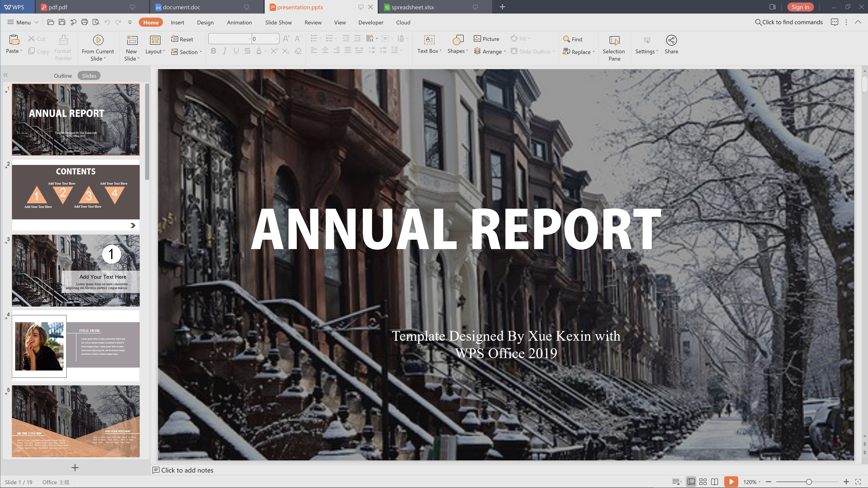Image resolution: width=868 pixels, height=488 pixels.
Task: Open the Shapes dropdown
Action: 458,51
